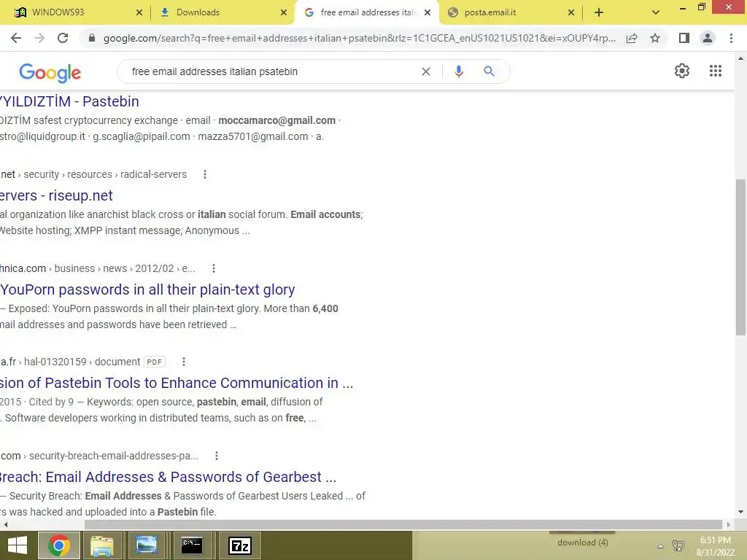
Task: Submit search with the magnifier icon
Action: [489, 71]
